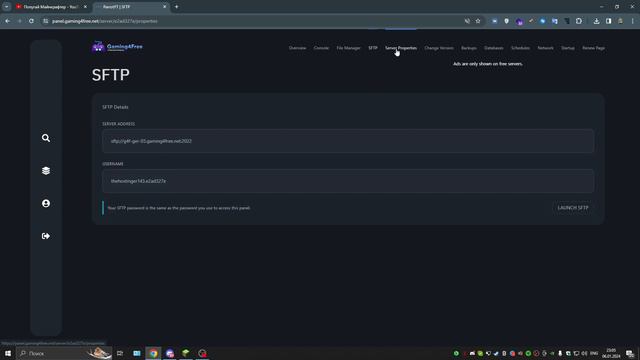Click the taskbar clock and date
Screen dimensions: 640x360
pyautogui.click(x=611, y=353)
